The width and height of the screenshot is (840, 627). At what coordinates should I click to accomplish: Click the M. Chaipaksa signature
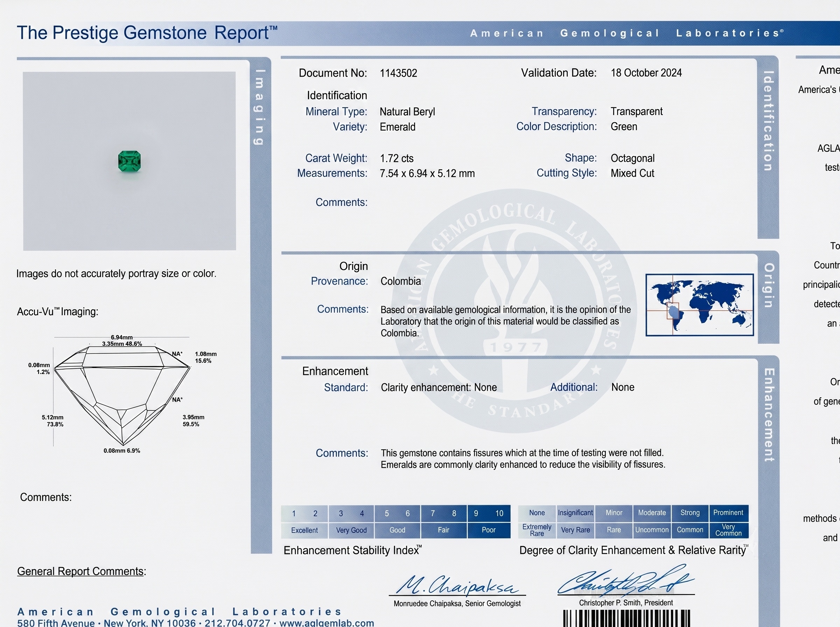click(457, 585)
